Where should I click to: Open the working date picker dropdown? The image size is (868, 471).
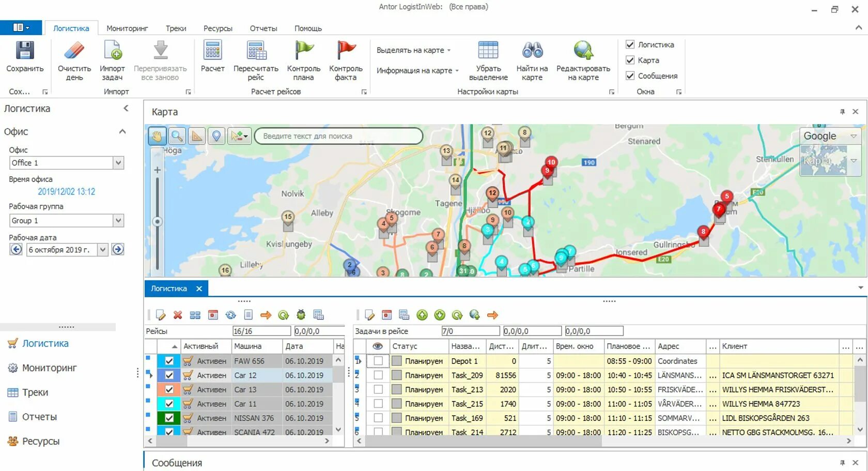click(102, 249)
